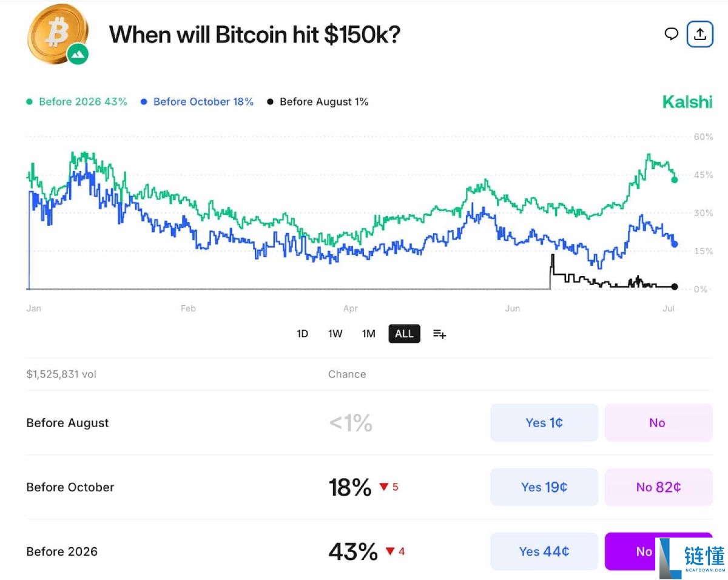The image size is (728, 580).
Task: Buy Yes 44¢ for Before 2026
Action: (544, 551)
